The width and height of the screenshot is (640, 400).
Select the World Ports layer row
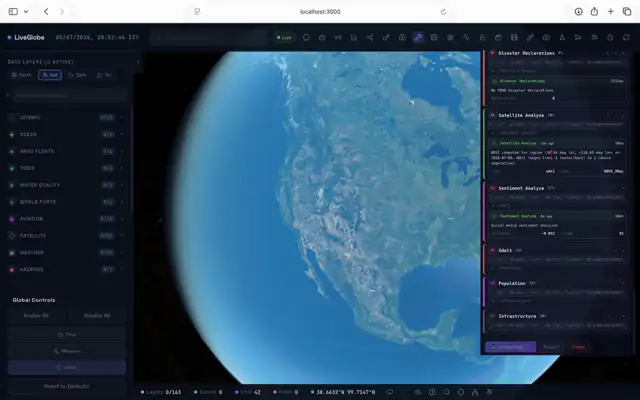click(67, 202)
